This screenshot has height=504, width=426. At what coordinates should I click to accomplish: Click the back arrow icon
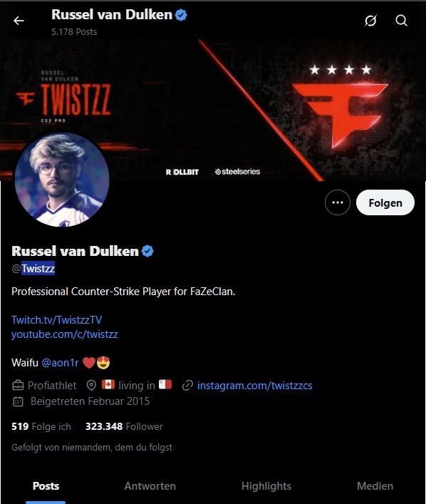19,21
